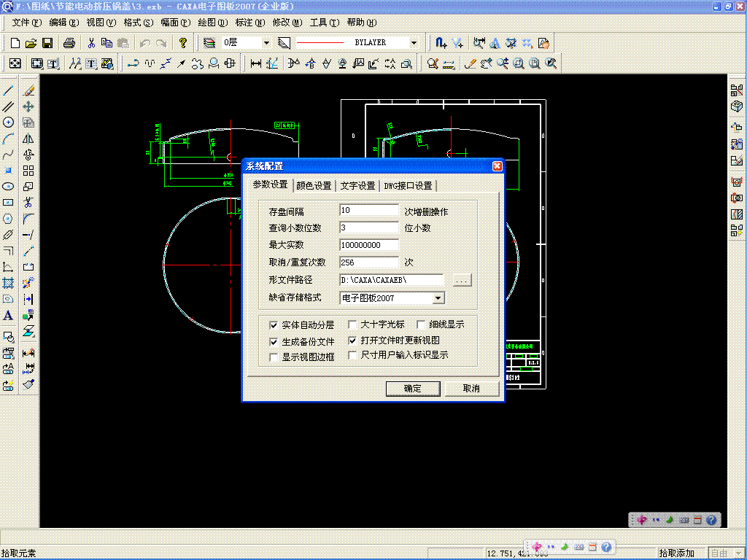747x560 pixels.
Task: Enable 细线显示 checkbox
Action: [421, 324]
